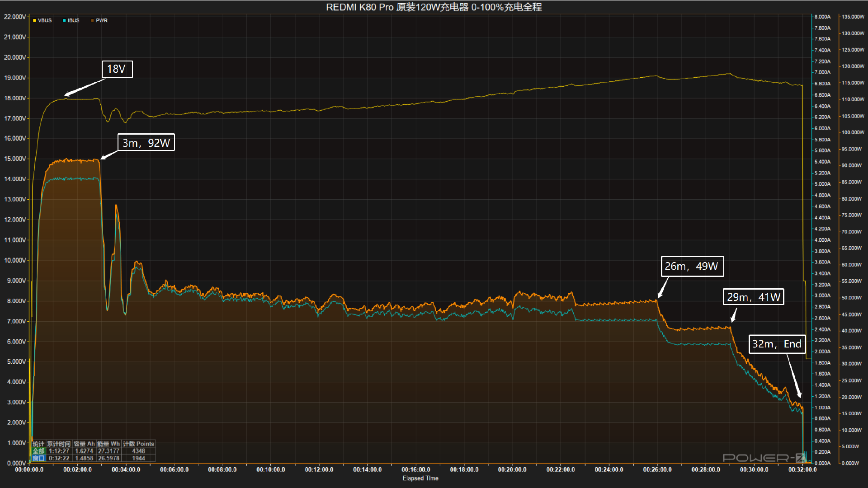The height and width of the screenshot is (488, 868).
Task: Click the 计数 Points column header
Action: (138, 444)
